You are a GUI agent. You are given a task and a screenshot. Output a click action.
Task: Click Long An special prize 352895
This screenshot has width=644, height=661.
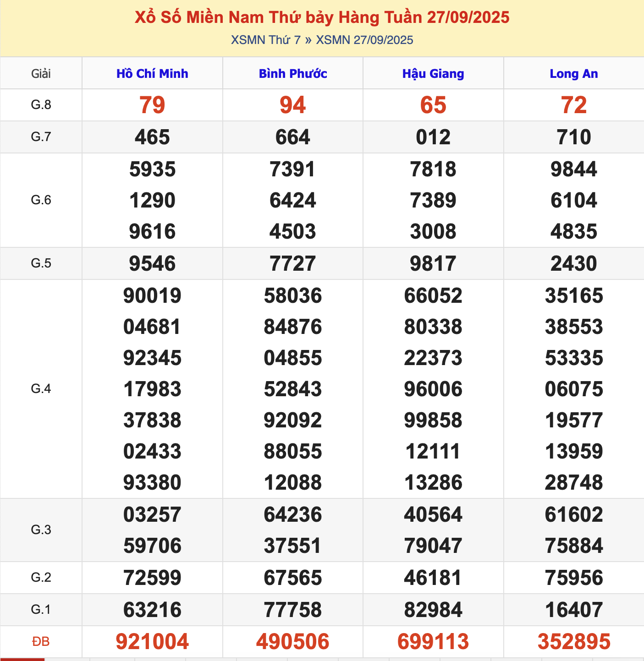pyautogui.click(x=574, y=641)
